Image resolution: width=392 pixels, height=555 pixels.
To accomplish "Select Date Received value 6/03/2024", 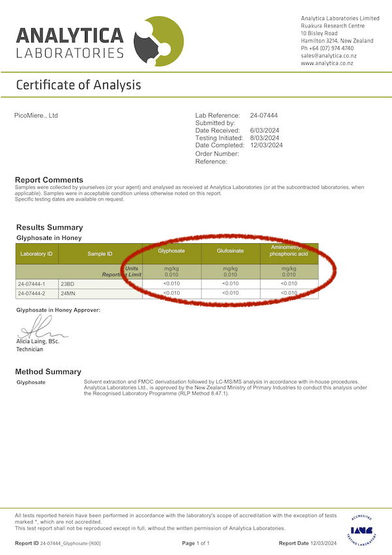I will click(x=265, y=130).
